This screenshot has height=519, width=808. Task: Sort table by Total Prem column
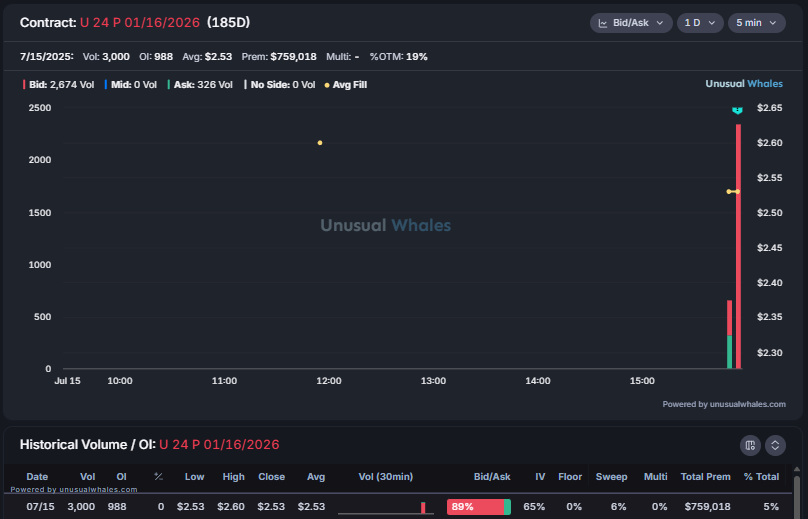click(705, 477)
